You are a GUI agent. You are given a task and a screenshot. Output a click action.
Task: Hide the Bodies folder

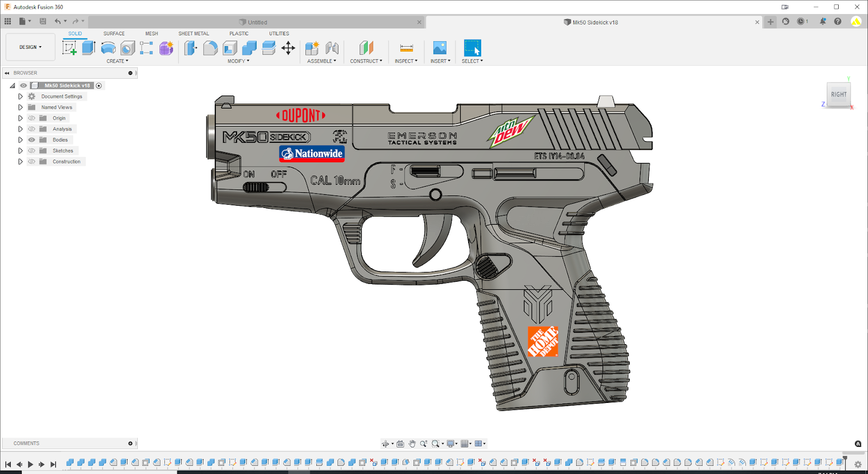coord(31,140)
